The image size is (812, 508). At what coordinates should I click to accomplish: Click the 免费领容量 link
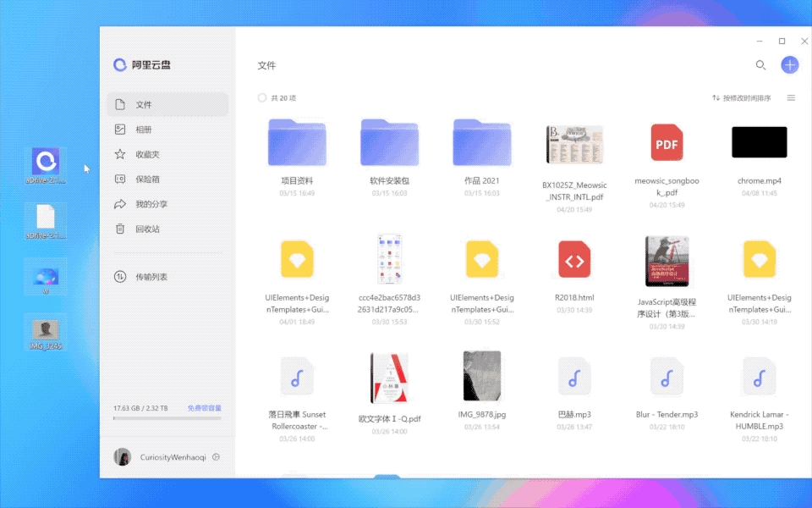(x=205, y=408)
